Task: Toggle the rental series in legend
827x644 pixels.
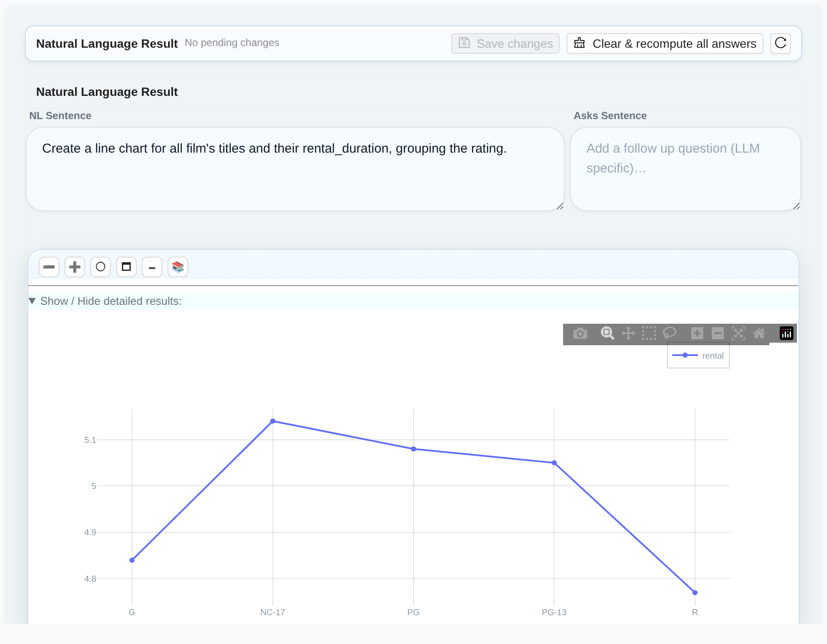Action: (698, 356)
